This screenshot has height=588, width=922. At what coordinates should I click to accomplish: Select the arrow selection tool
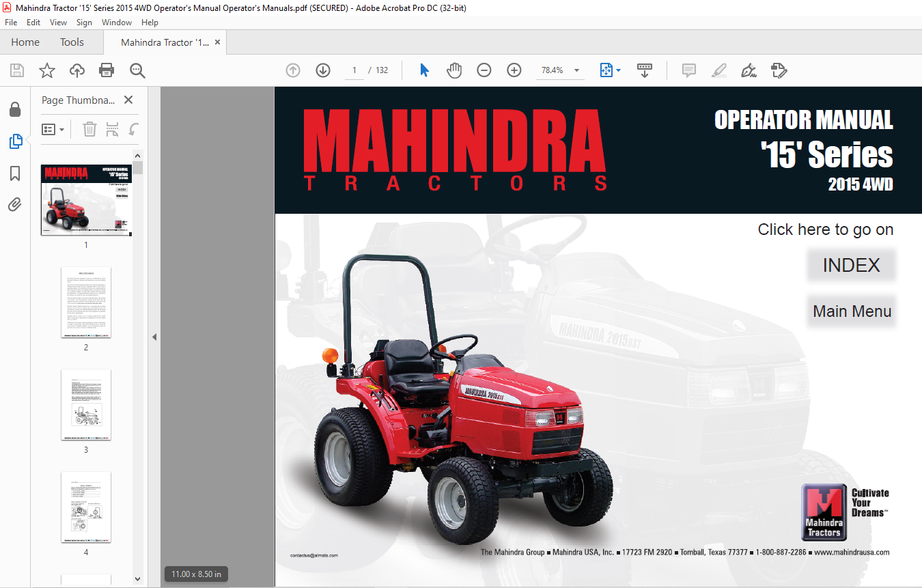pos(424,70)
